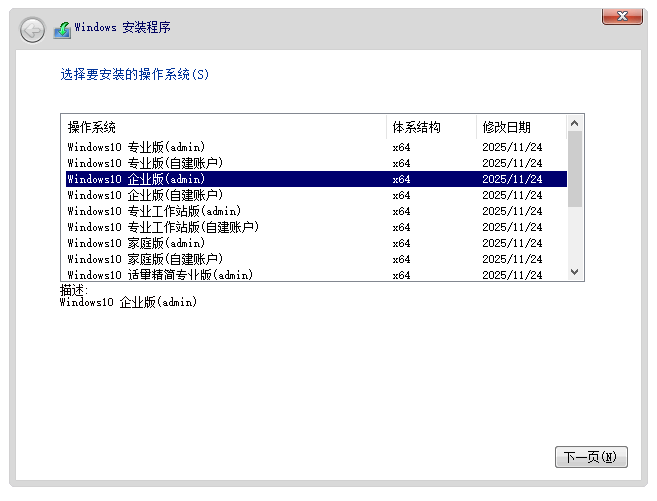The height and width of the screenshot is (501, 657).
Task: Click the 下一页(N) button
Action: click(591, 457)
